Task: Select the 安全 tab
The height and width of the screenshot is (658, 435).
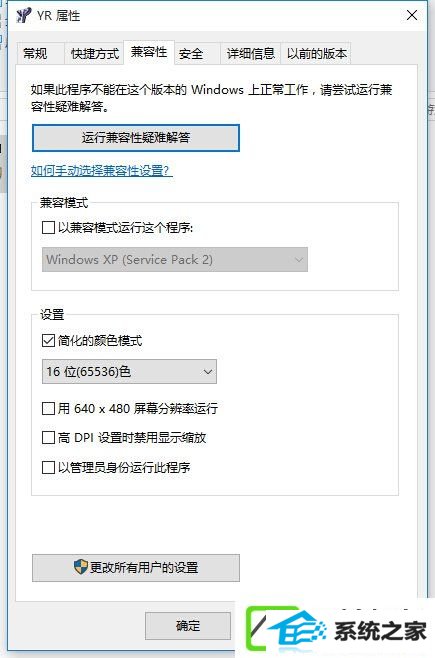Action: click(x=191, y=54)
